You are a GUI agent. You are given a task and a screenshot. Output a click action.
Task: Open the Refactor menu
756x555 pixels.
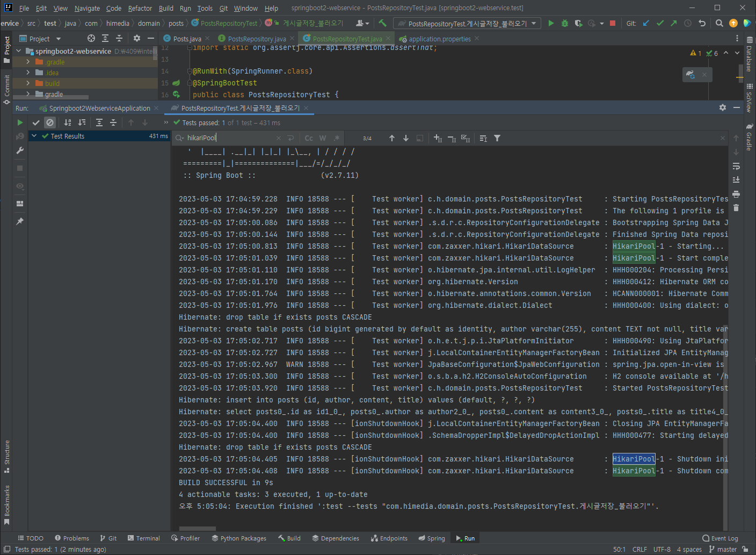tap(140, 8)
